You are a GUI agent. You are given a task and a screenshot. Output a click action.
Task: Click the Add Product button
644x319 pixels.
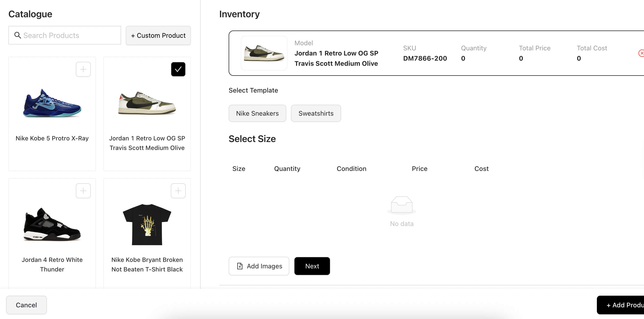point(623,305)
